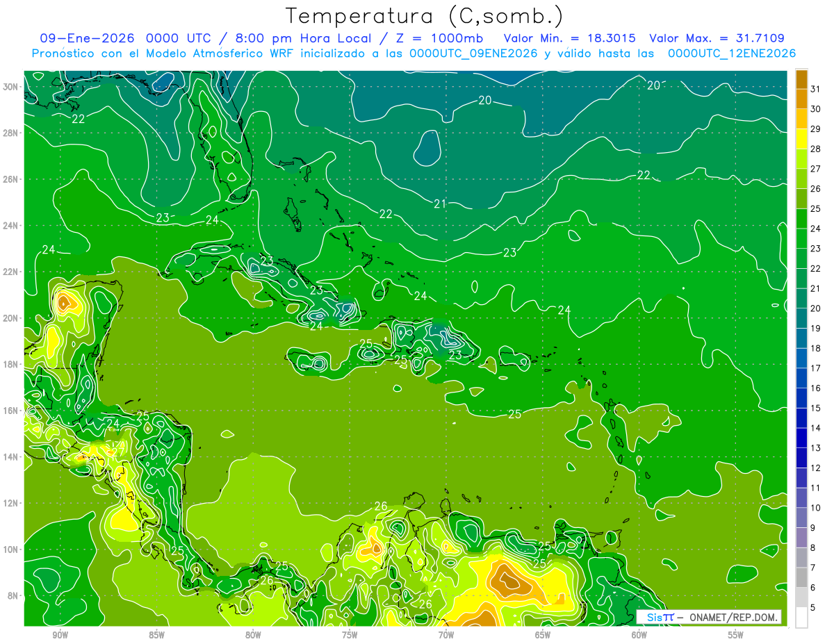The image size is (834, 644).
Task: Click the latitude axis label 24N
Action: (x=11, y=226)
